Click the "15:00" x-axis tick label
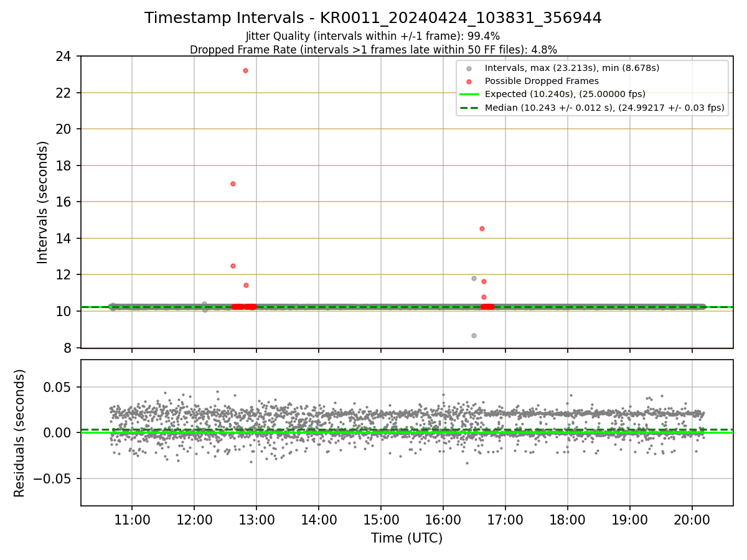The image size is (747, 560). [x=381, y=520]
